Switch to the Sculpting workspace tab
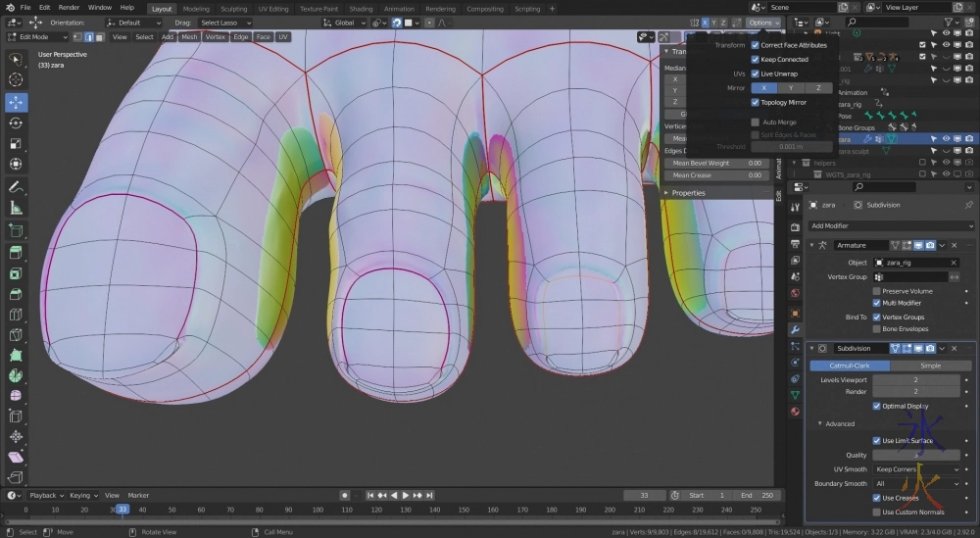 tap(233, 8)
